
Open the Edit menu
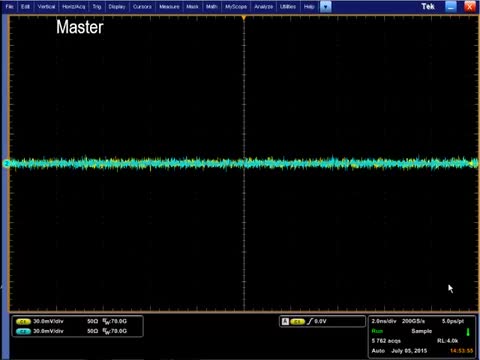[x=25, y=7]
